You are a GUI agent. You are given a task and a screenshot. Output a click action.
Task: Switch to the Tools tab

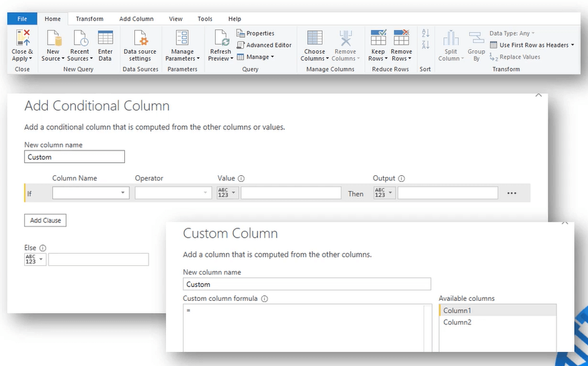(205, 19)
